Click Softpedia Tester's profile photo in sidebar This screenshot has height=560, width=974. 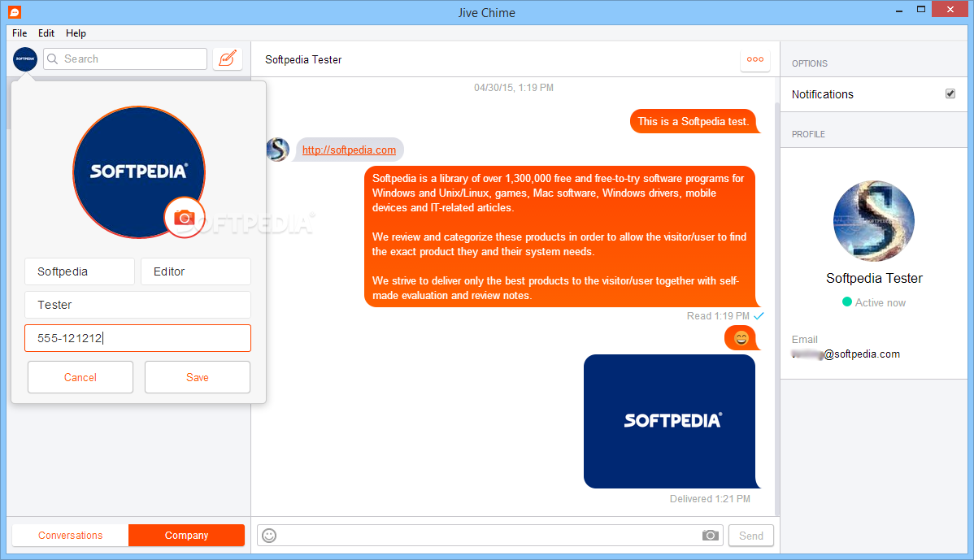tap(874, 221)
